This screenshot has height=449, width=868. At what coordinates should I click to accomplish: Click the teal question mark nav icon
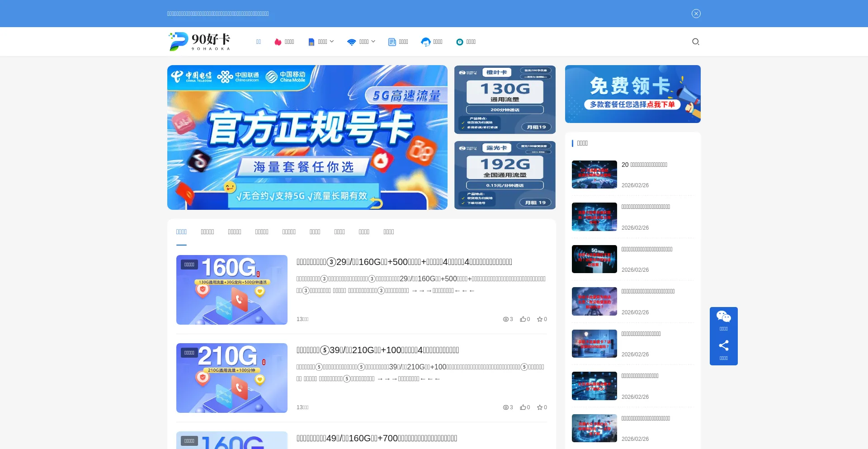coord(460,42)
